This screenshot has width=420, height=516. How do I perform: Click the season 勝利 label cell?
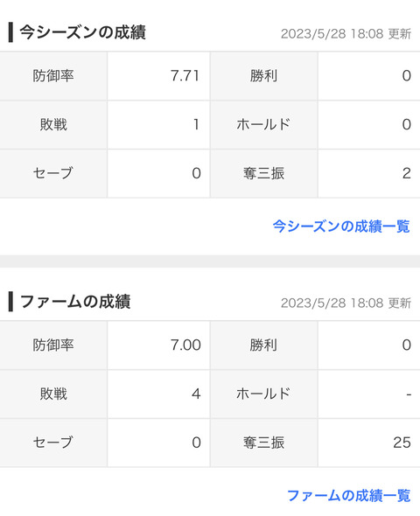264,76
